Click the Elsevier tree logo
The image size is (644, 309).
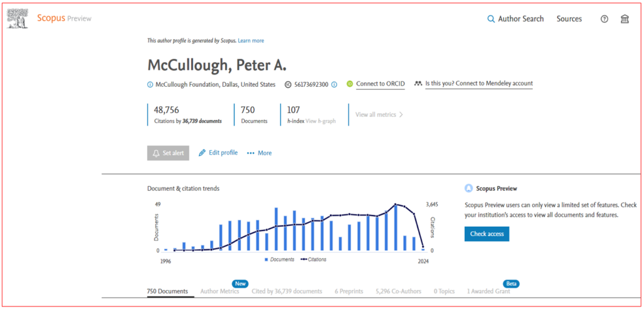(x=18, y=18)
